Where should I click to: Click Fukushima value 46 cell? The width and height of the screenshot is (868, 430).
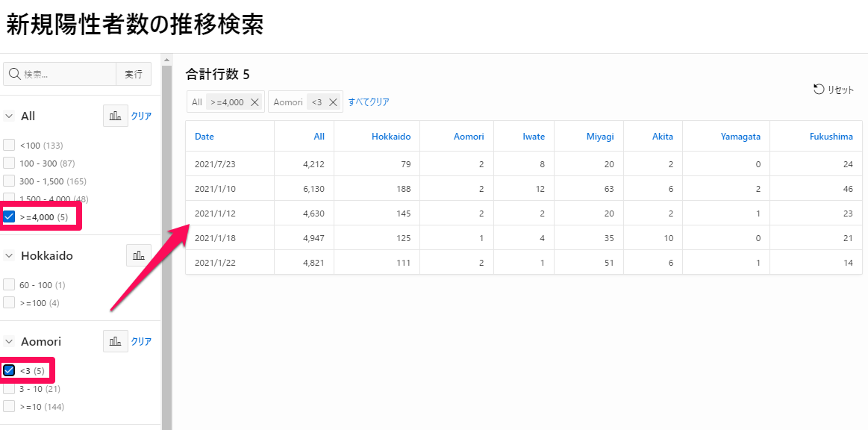click(x=816, y=188)
